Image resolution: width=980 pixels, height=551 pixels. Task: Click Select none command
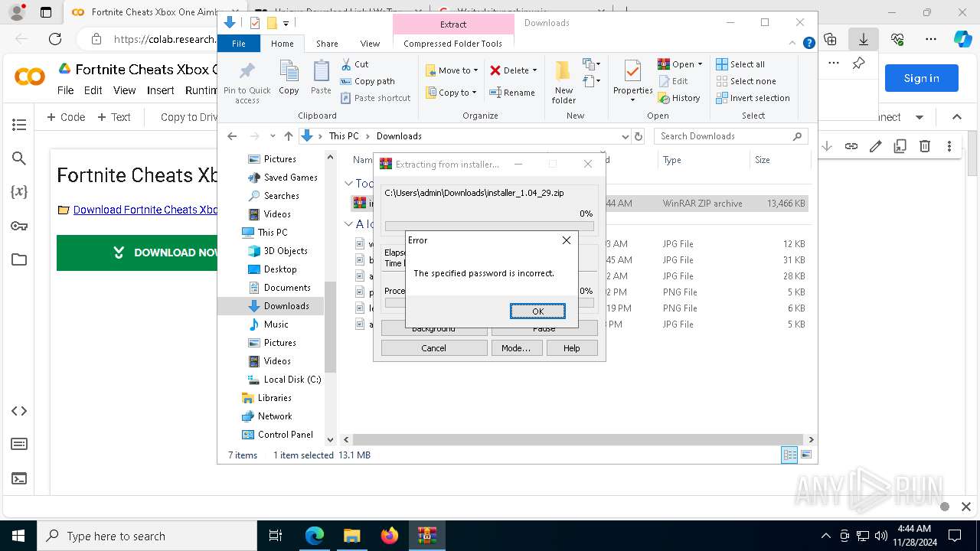(746, 81)
